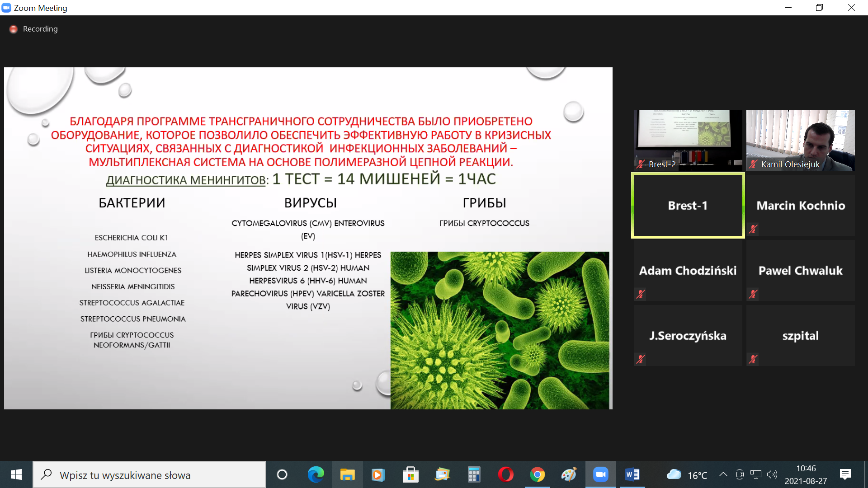This screenshot has width=868, height=488.
Task: Click the muted microphone icon on Adam Chodziński
Action: (640, 294)
